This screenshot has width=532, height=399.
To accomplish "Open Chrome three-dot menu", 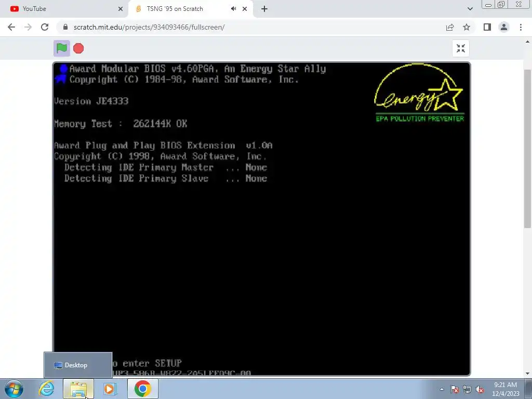I will 521,27.
